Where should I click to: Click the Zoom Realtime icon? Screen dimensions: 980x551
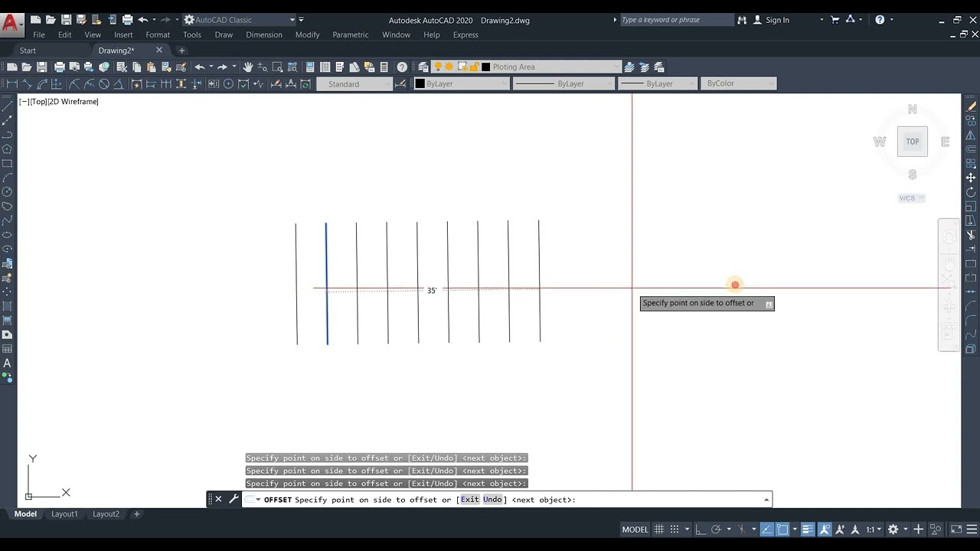click(263, 67)
